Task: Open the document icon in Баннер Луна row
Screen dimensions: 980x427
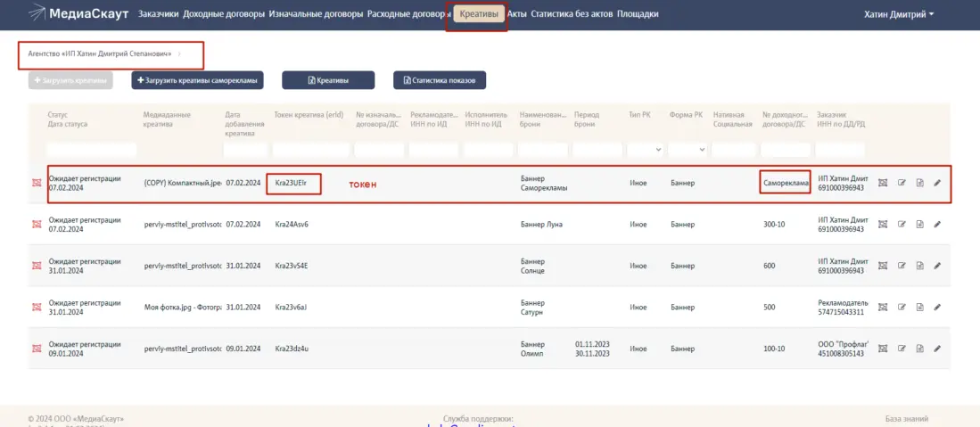Action: coord(919,224)
